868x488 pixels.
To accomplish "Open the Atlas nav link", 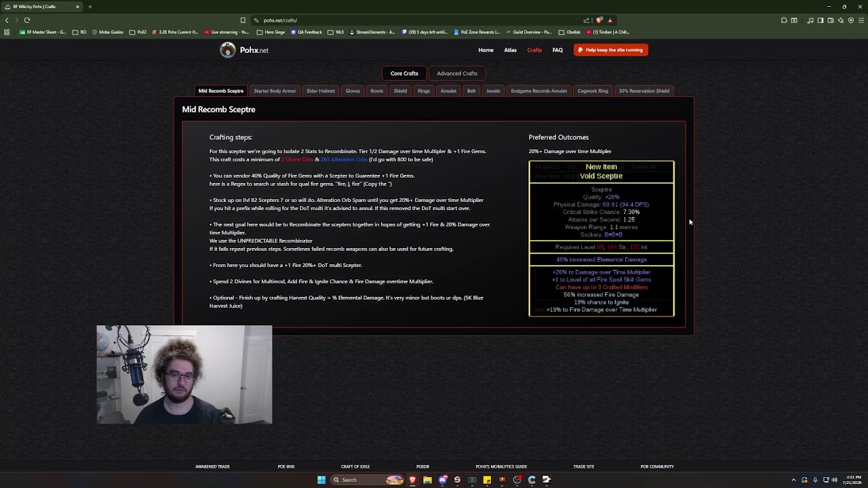I will [510, 50].
